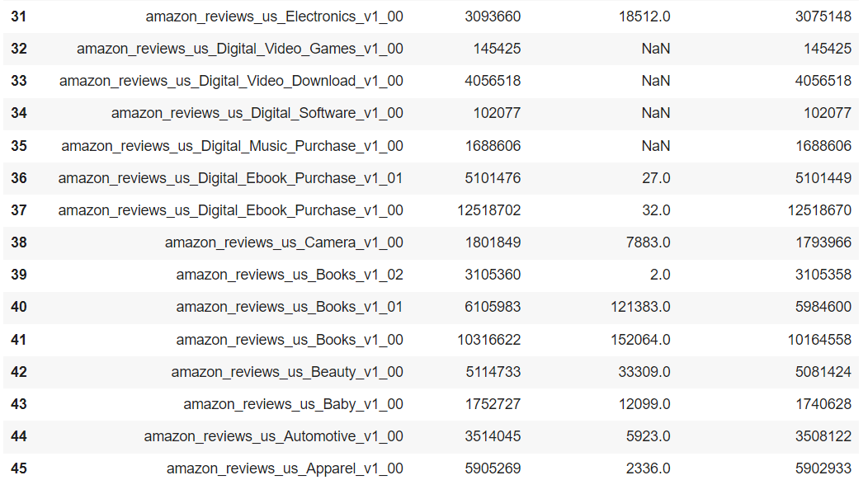Viewport: 868px width, 480px height.
Task: Select row index 40
Action: (x=19, y=307)
